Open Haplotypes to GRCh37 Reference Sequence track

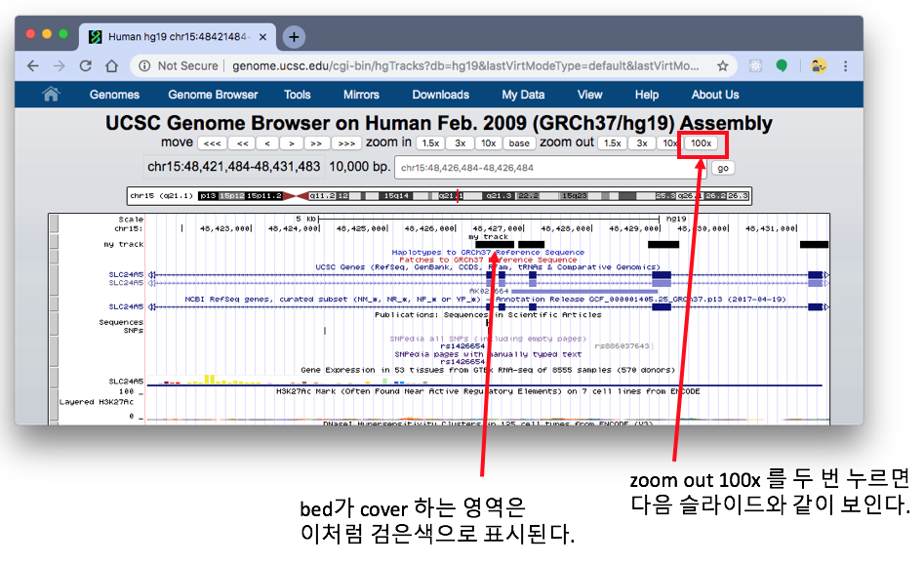click(488, 252)
